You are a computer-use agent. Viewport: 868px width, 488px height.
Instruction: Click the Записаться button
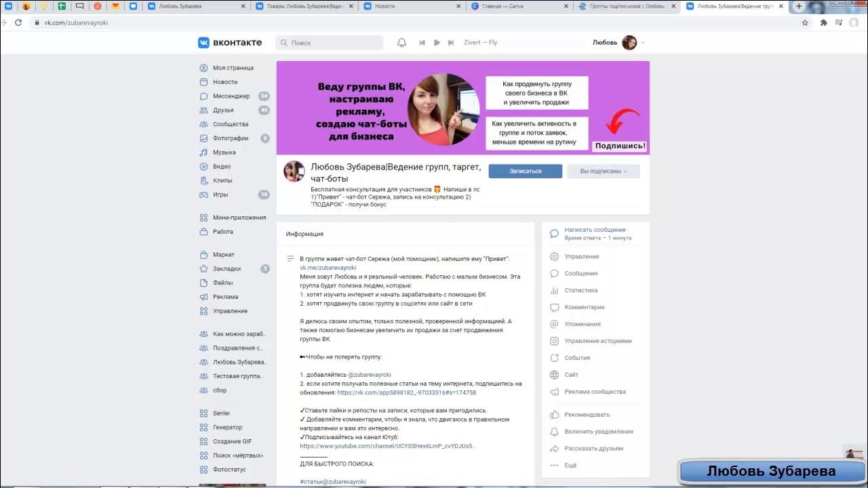(x=526, y=171)
